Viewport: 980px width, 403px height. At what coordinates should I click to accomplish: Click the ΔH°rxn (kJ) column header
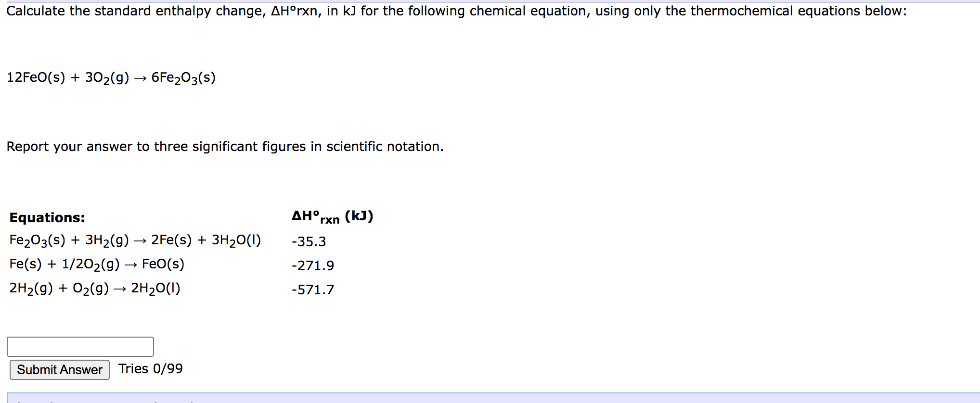point(332,215)
